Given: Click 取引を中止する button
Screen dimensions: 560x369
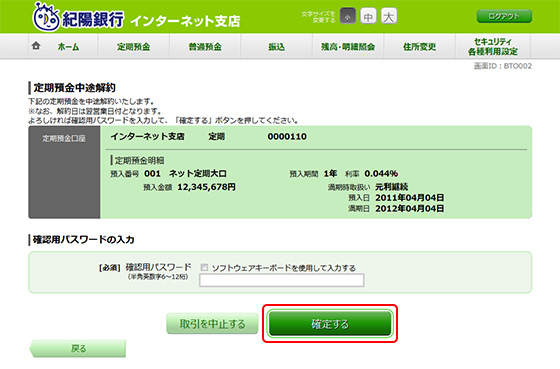Looking at the screenshot, I should 212,324.
